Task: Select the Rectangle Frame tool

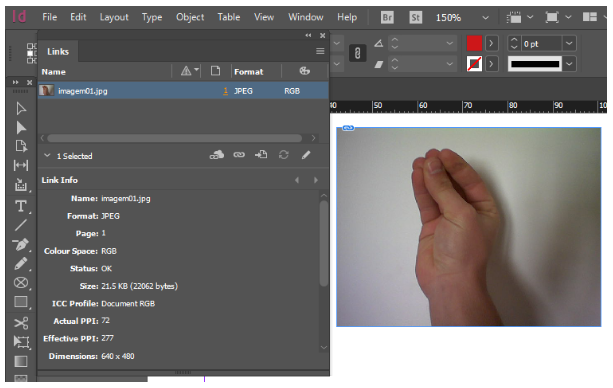Action: click(21, 282)
